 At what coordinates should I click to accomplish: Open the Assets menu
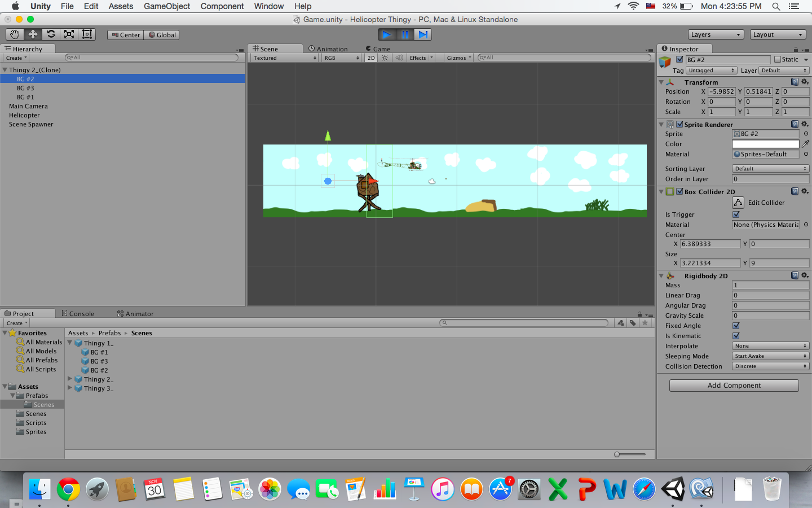point(121,6)
